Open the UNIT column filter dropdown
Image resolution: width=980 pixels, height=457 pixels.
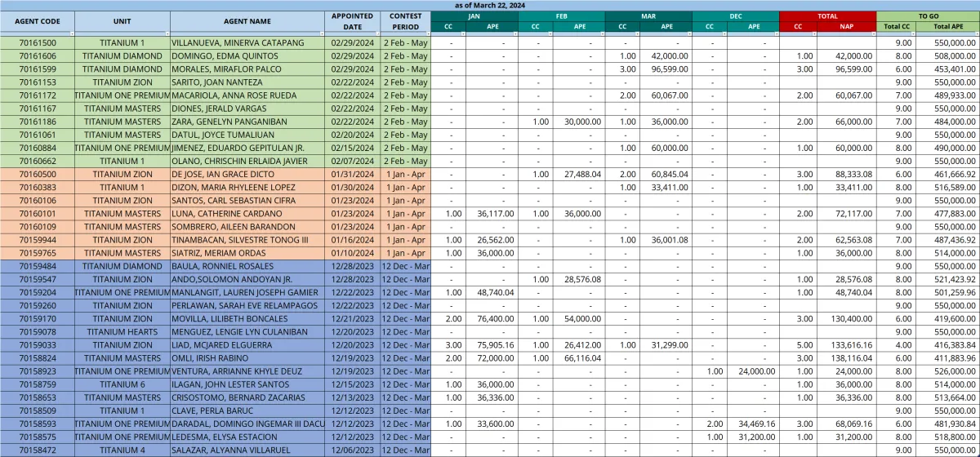(167, 33)
